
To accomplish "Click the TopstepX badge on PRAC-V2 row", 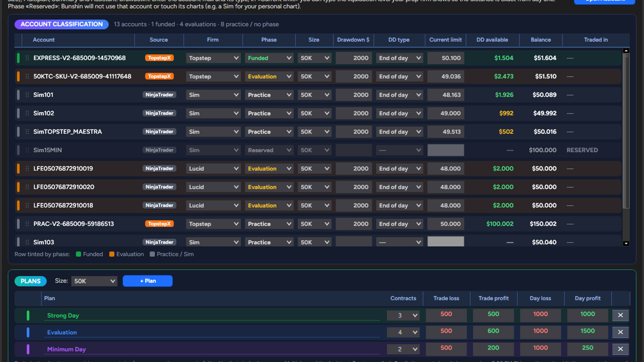I will (x=159, y=224).
